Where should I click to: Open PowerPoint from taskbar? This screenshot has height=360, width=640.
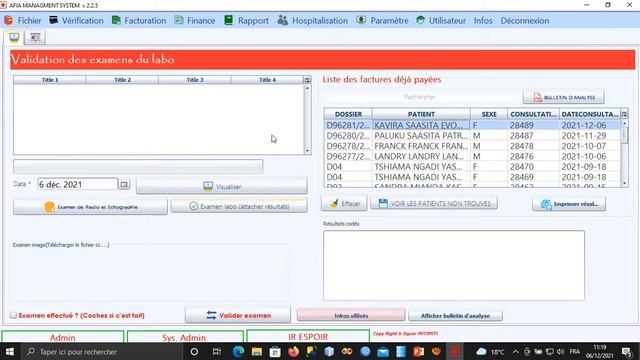(x=419, y=351)
